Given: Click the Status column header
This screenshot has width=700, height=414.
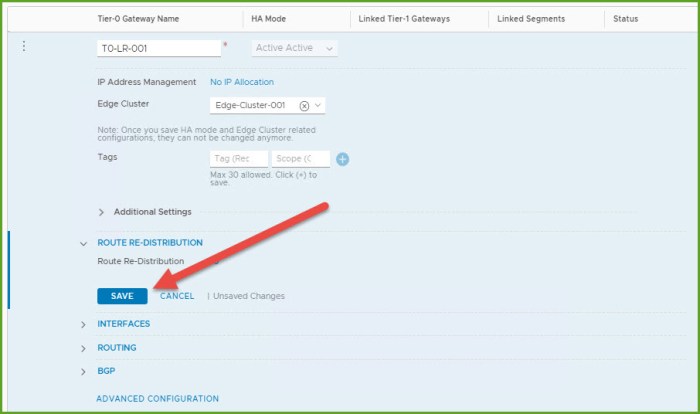Looking at the screenshot, I should (625, 19).
